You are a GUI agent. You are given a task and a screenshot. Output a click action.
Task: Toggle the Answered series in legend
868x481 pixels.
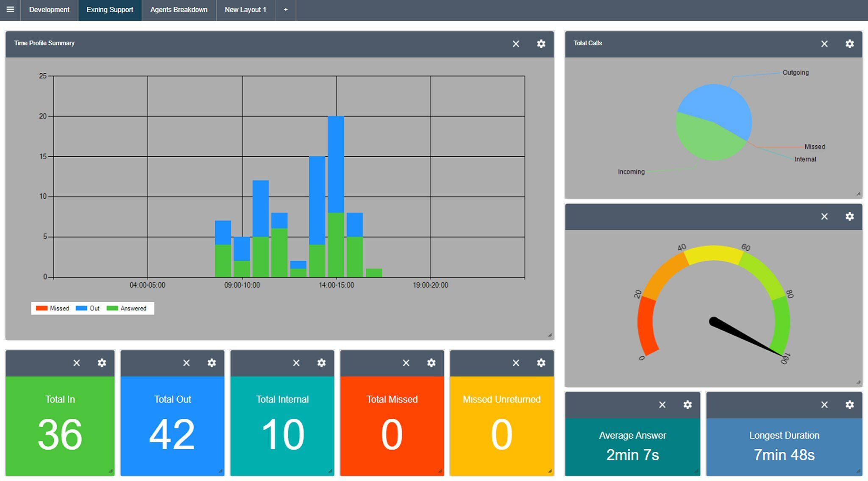126,309
